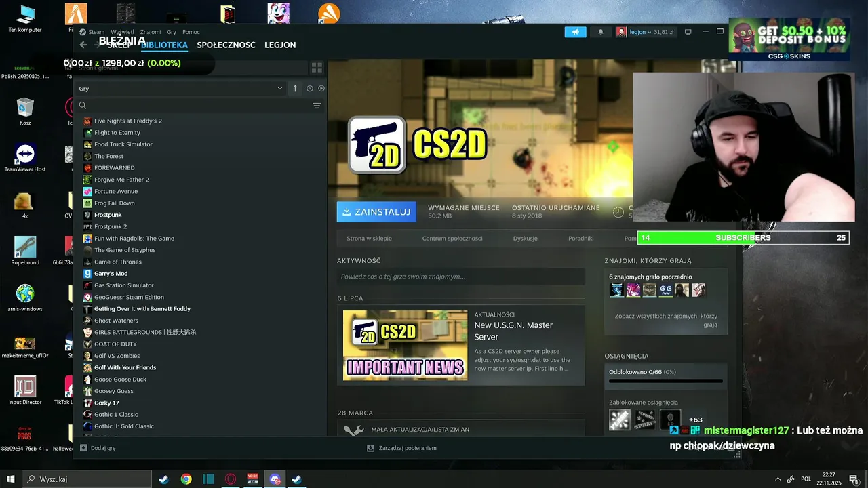
Task: Open Strona w sklepie link
Action: [369, 239]
